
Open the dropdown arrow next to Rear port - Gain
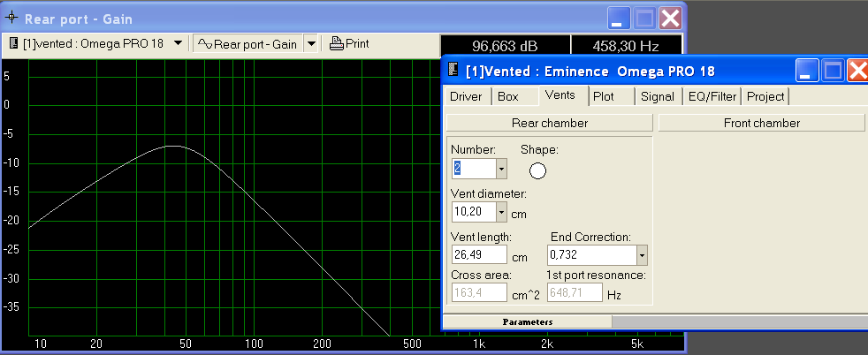pyautogui.click(x=311, y=43)
